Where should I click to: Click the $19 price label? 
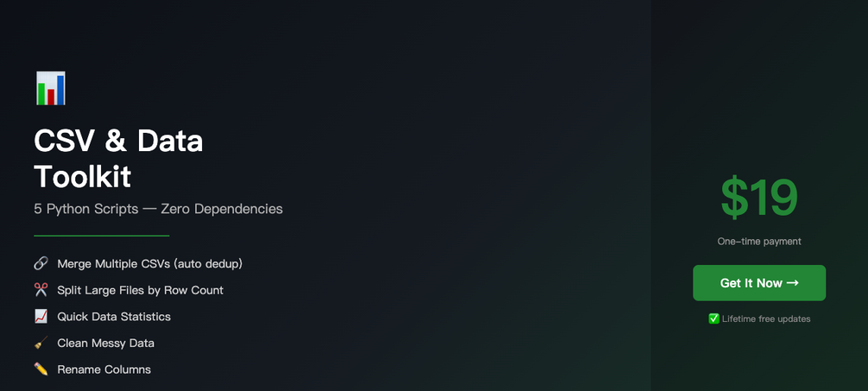[759, 198]
